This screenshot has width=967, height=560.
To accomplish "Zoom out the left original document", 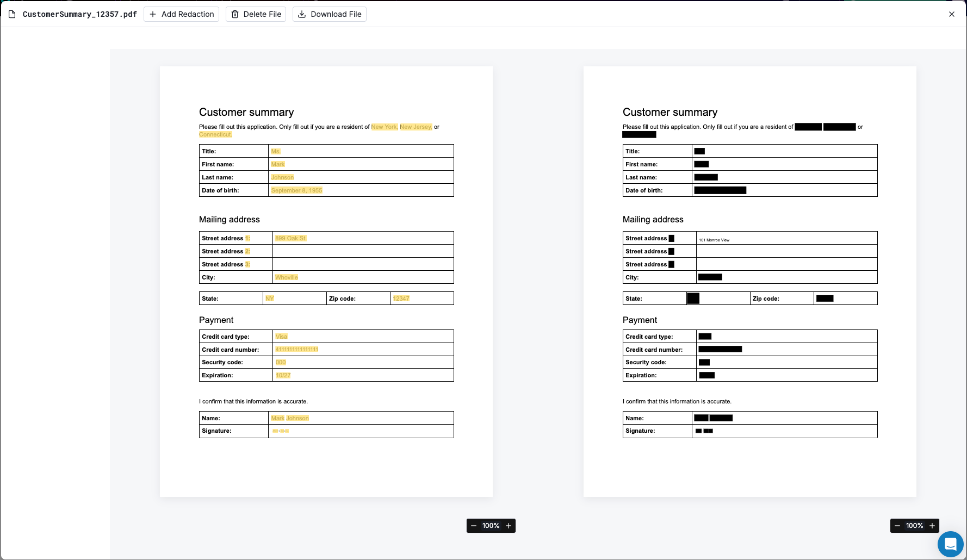I will (474, 526).
